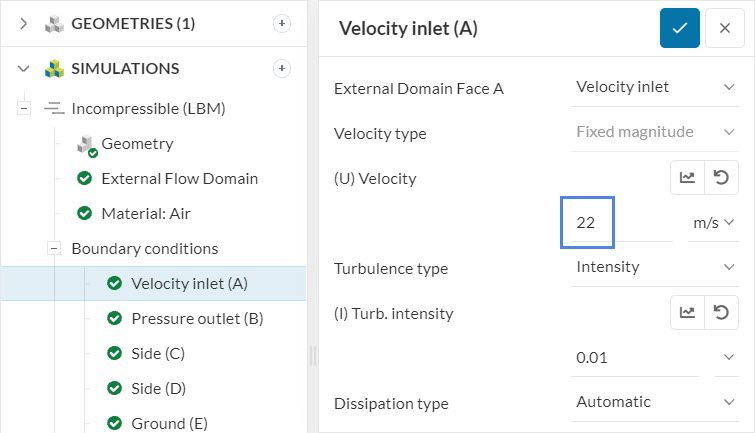Change the m/s velocity unit dropdown
The image size is (755, 433).
point(714,223)
